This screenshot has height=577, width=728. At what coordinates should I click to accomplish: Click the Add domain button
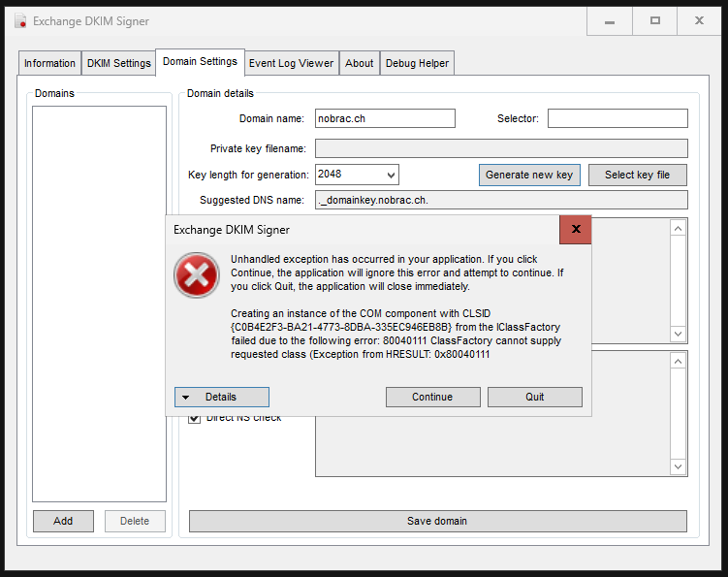pos(63,522)
